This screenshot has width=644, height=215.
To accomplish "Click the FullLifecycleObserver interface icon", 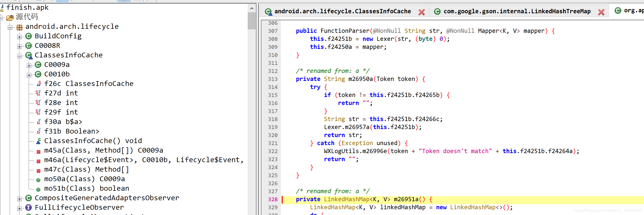I will [29, 207].
